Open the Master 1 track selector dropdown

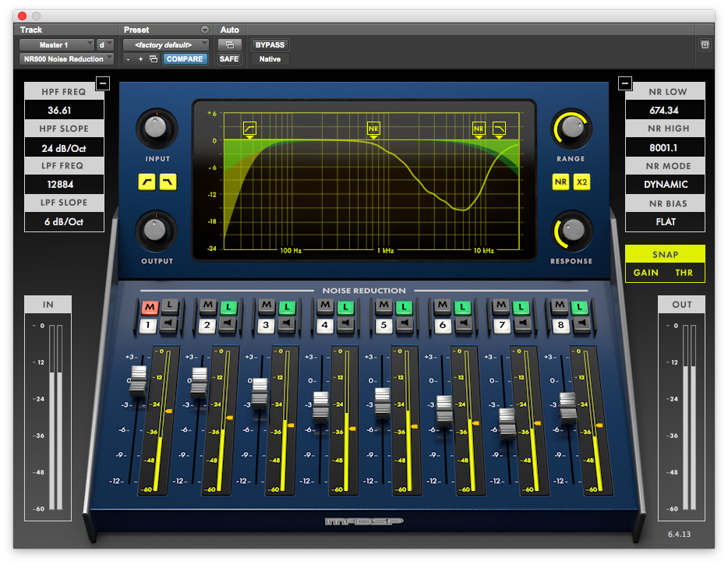pyautogui.click(x=57, y=45)
